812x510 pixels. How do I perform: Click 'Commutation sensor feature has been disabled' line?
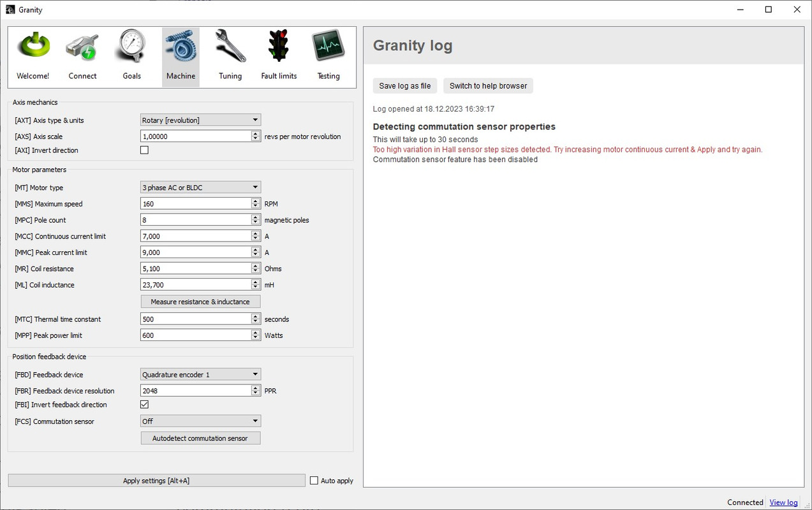455,159
